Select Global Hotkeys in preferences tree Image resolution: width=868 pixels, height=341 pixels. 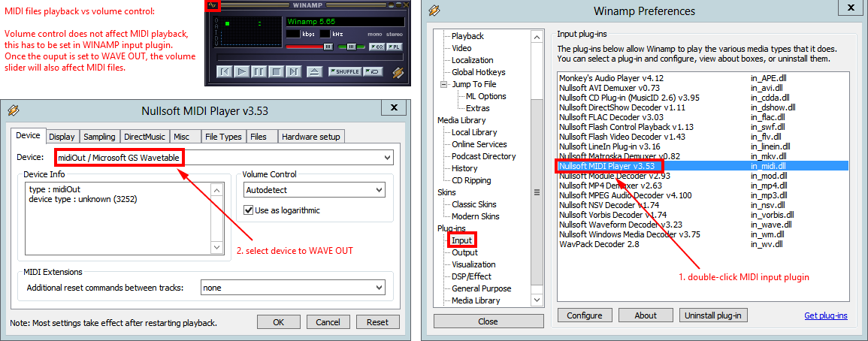(478, 72)
